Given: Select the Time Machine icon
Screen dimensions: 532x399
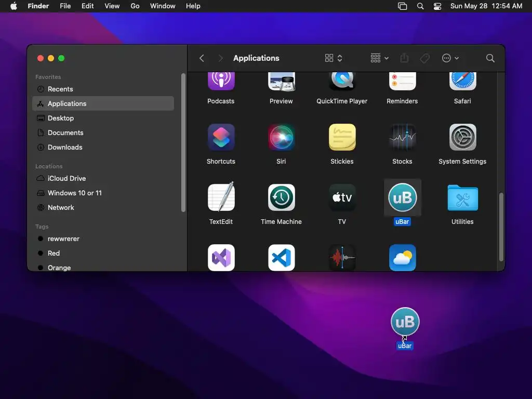Looking at the screenshot, I should (281, 197).
